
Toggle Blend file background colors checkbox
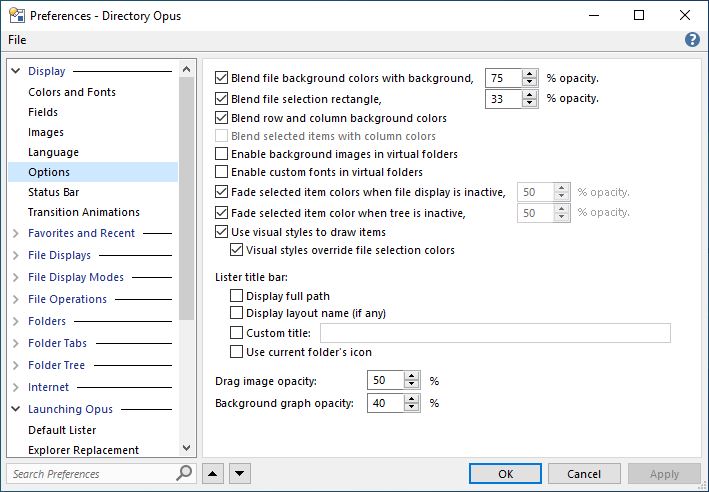coord(221,78)
